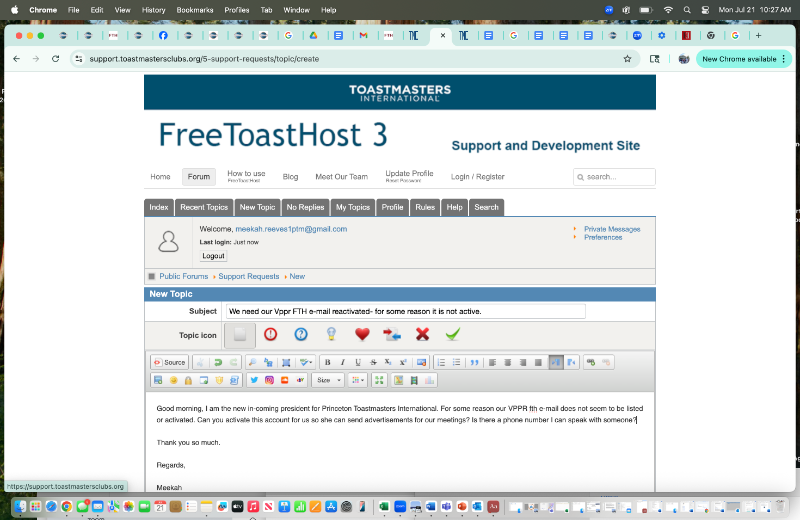800x520 pixels.
Task: Insert a block quote
Action: 475,362
